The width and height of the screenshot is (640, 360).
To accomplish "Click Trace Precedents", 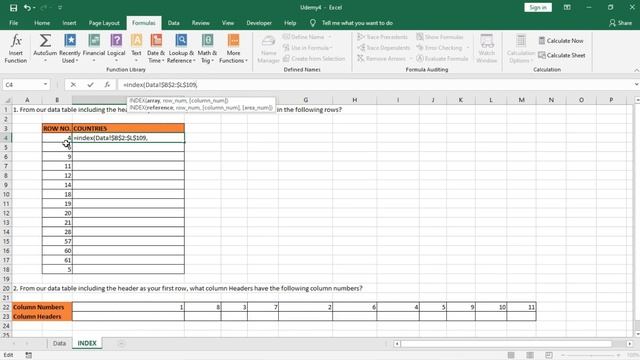I will pyautogui.click(x=382, y=37).
